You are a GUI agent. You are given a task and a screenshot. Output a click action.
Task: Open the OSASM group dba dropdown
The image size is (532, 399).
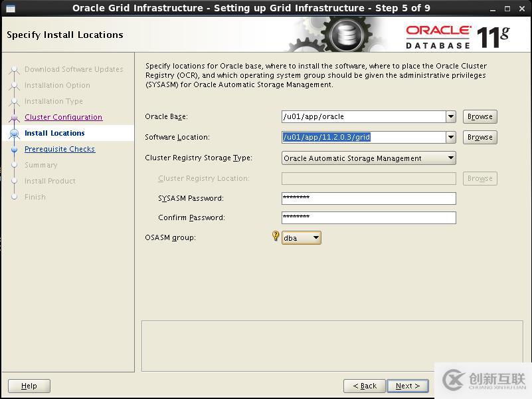click(x=302, y=237)
